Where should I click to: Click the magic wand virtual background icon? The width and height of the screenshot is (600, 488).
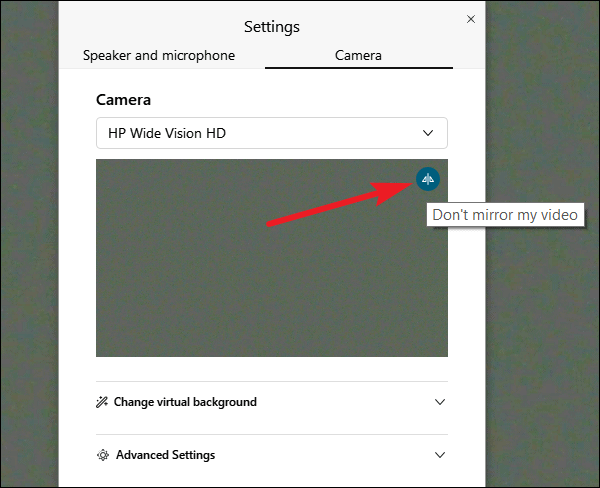[102, 402]
